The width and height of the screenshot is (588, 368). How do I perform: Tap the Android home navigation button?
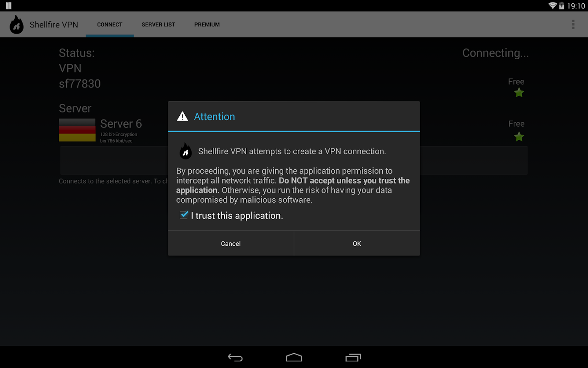(294, 358)
